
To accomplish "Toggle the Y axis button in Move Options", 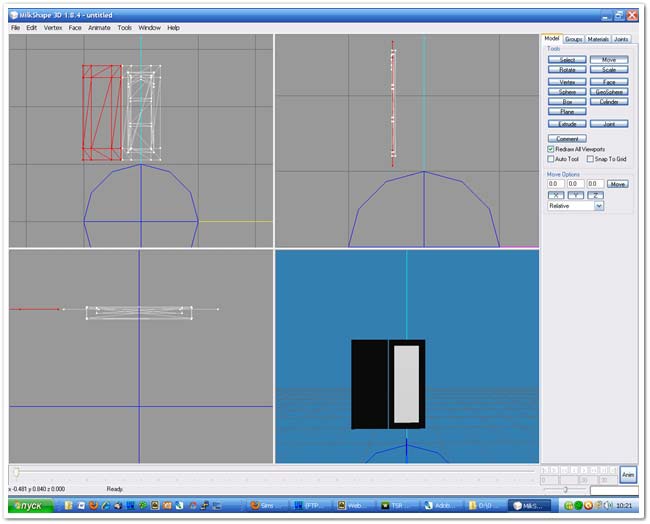I will point(576,195).
